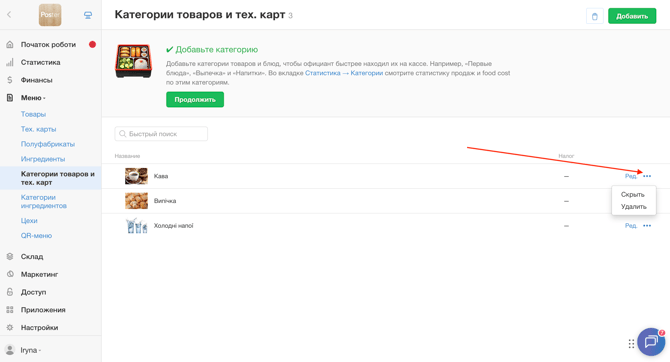
Task: Click the trash icon button in header
Action: [x=594, y=16]
